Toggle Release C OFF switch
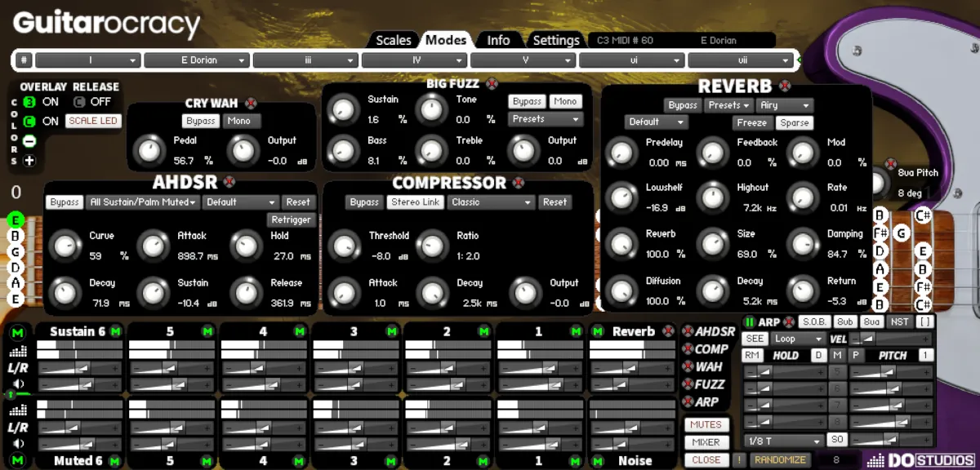The height and width of the screenshot is (470, 980). (x=79, y=102)
